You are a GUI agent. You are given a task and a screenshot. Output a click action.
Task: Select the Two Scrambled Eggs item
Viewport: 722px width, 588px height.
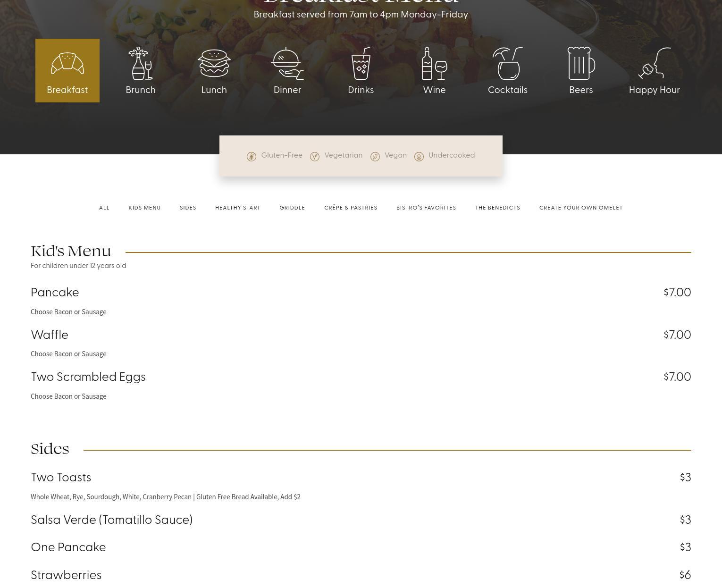[88, 377]
